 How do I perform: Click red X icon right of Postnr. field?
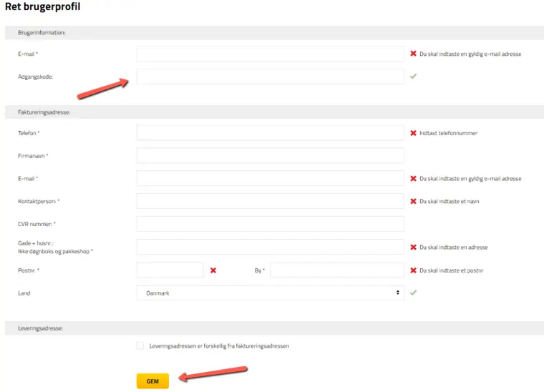tap(213, 270)
